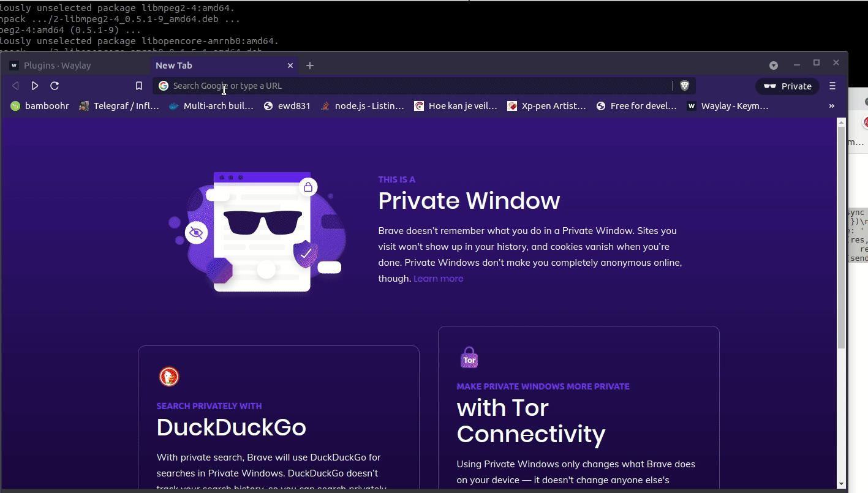Open the Multi-arch buil... bookmark
868x493 pixels.
[x=211, y=106]
